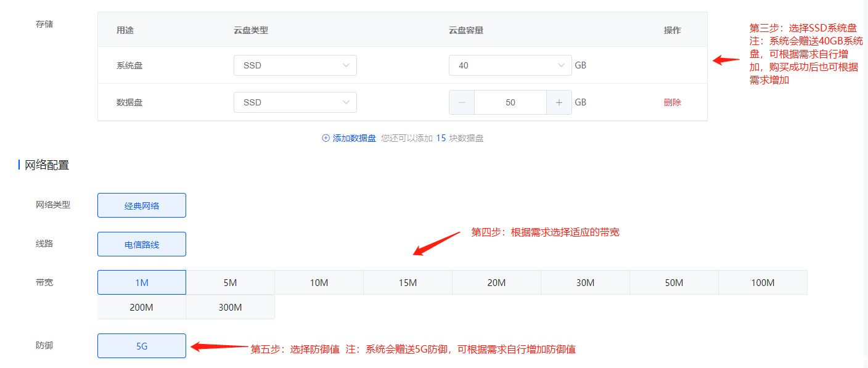Click the plus to increase data disk size
Viewport: 868px width, 368px height.
coord(559,102)
